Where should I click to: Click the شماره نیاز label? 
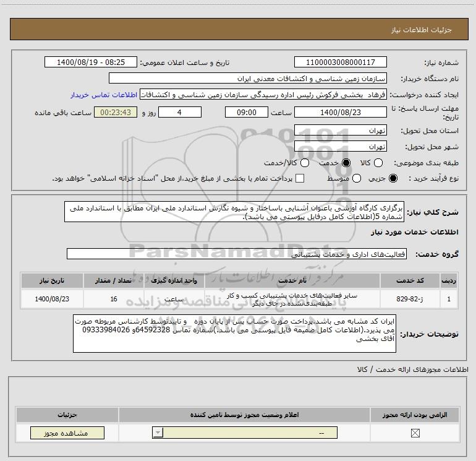[441, 63]
